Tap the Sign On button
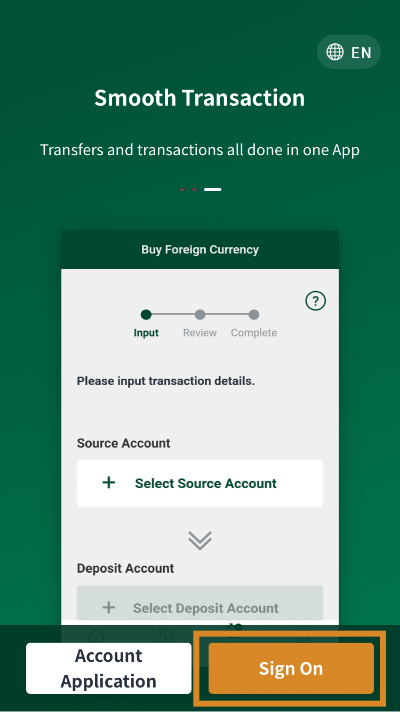Viewport: 400px width, 712px height. click(291, 668)
